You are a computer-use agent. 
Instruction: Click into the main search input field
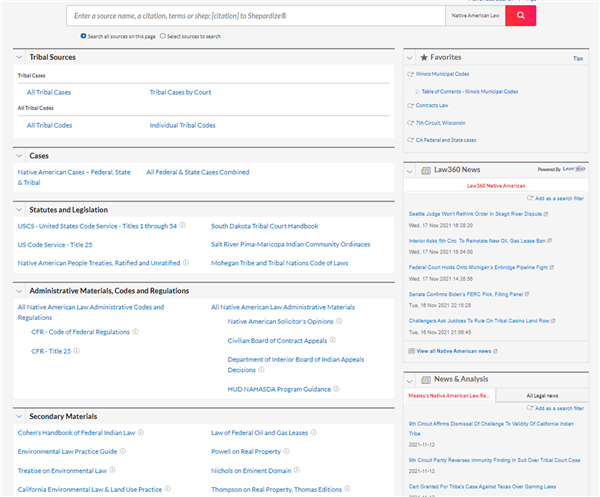pyautogui.click(x=256, y=16)
